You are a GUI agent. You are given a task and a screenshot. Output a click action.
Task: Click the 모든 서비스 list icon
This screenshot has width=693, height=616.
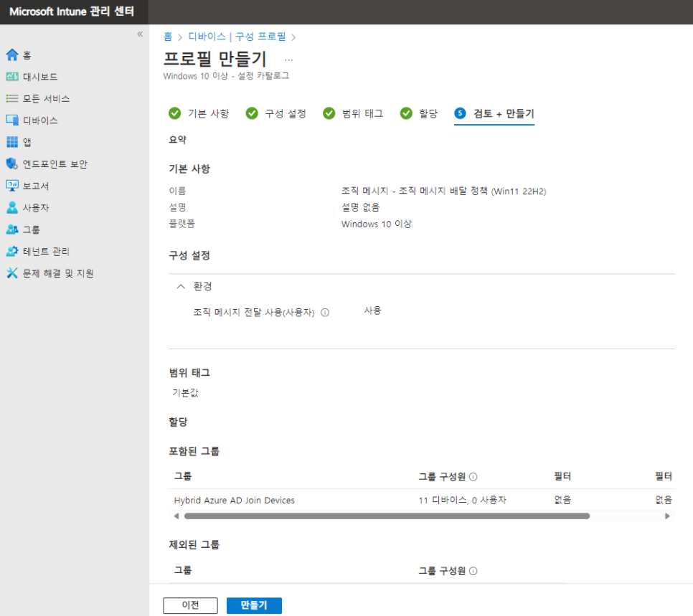click(12, 98)
